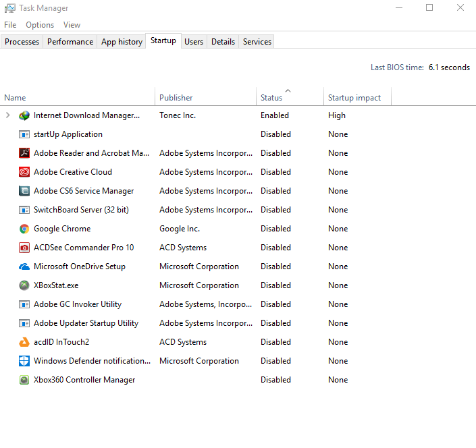Image resolution: width=476 pixels, height=448 pixels.
Task: Sort the list by Startup impact column
Action: tap(354, 98)
